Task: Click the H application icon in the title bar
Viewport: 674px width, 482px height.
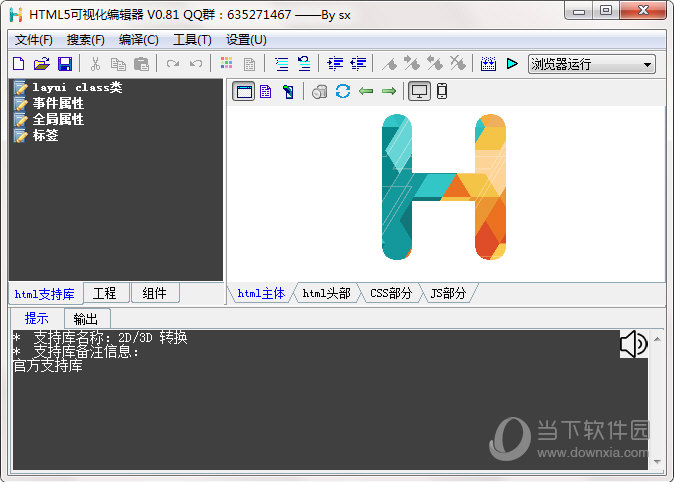Action: click(x=16, y=15)
